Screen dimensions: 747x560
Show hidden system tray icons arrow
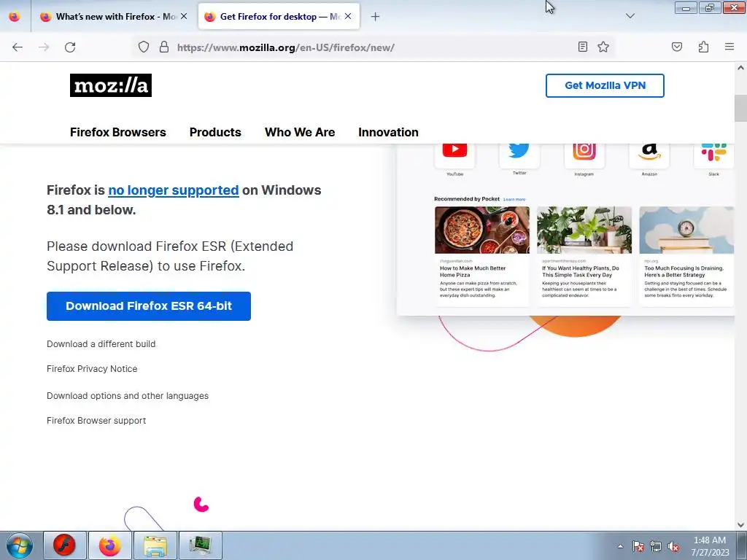tap(620, 546)
